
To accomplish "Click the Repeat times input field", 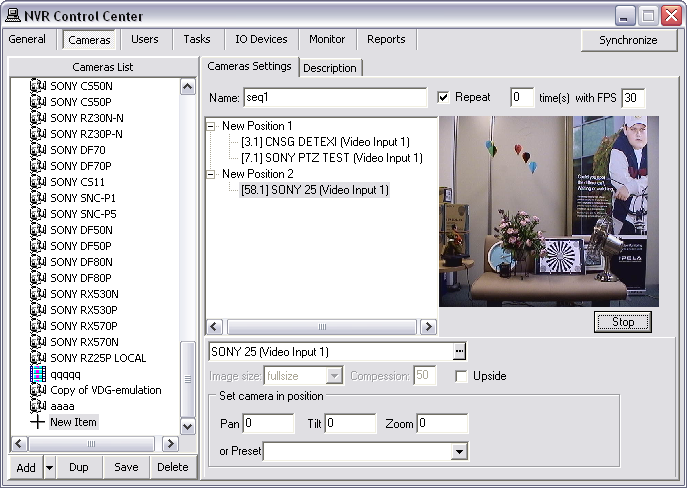I will [x=522, y=97].
